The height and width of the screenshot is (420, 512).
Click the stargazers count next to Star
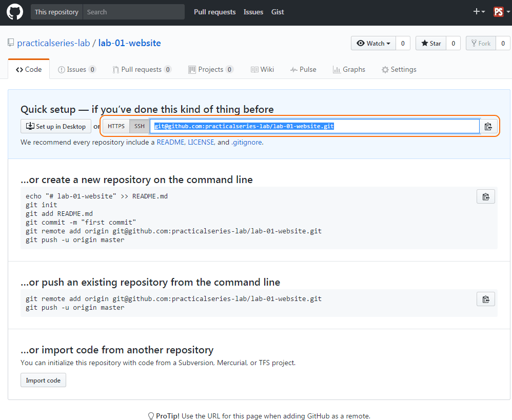(x=453, y=44)
